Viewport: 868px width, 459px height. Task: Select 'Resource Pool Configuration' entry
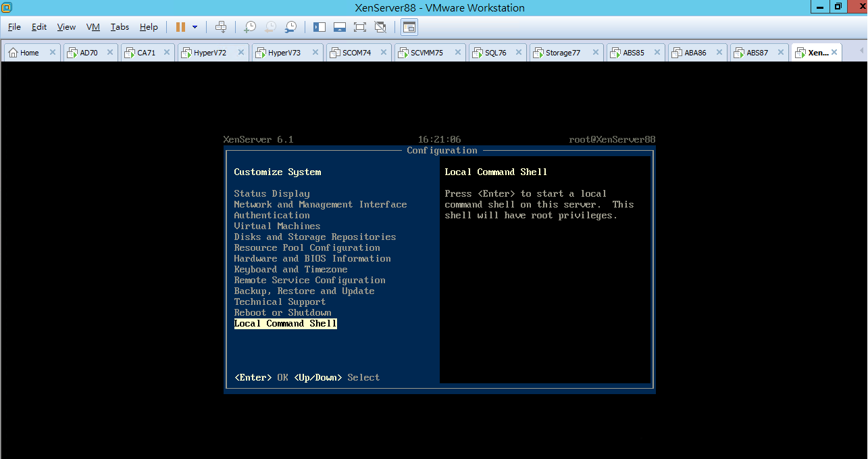pos(307,247)
